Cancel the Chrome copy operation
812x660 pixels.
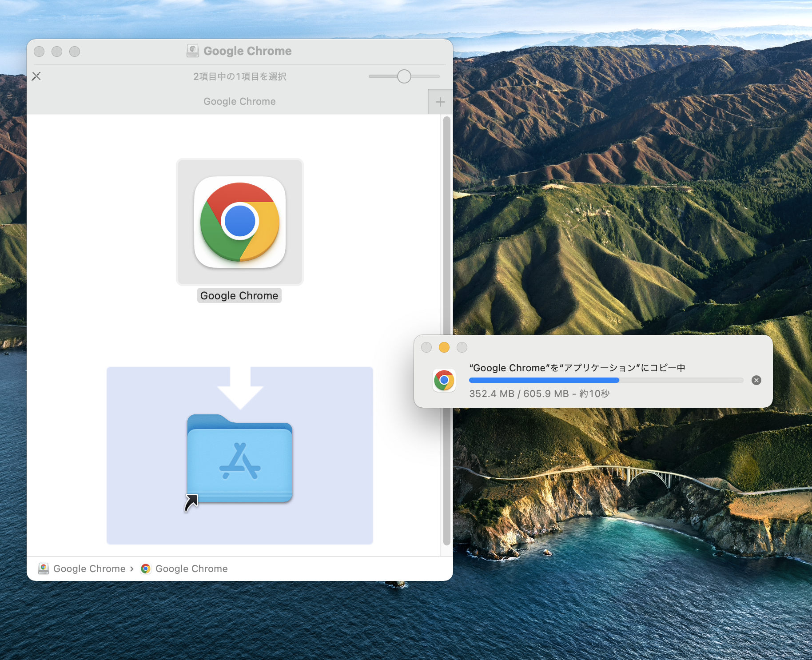coord(756,380)
